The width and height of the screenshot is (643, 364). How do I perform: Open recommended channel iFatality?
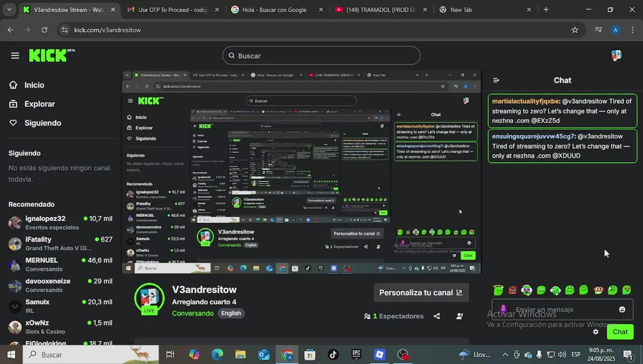tap(61, 244)
